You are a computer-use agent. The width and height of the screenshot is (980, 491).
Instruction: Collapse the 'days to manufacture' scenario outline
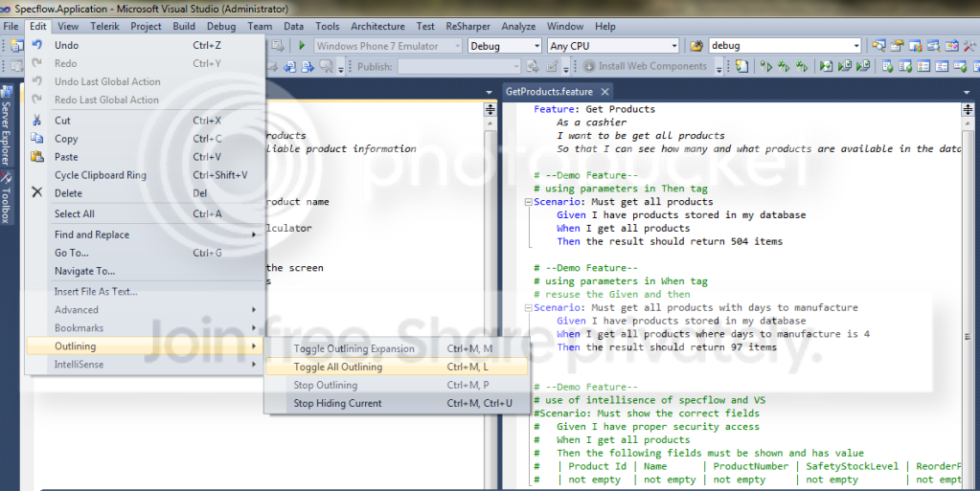click(x=528, y=307)
